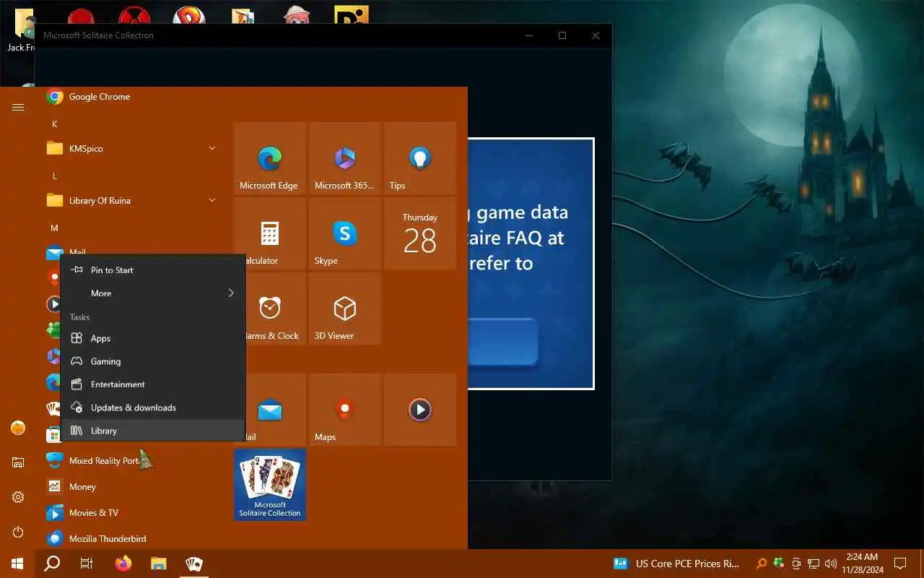The height and width of the screenshot is (578, 924).
Task: Select Gaming in the context menu
Action: point(153,361)
